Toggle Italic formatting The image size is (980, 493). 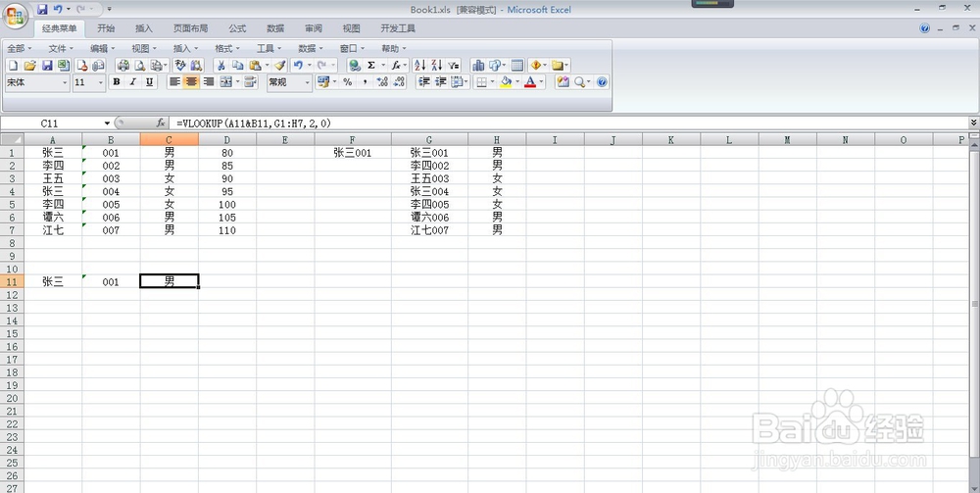pyautogui.click(x=132, y=82)
